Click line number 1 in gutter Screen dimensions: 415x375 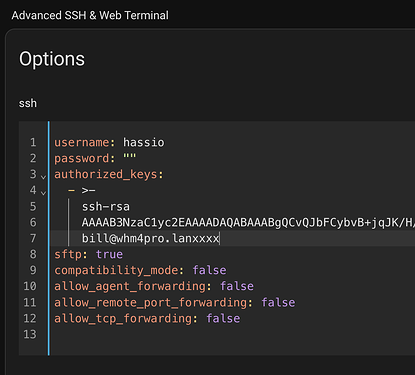pyautogui.click(x=33, y=142)
